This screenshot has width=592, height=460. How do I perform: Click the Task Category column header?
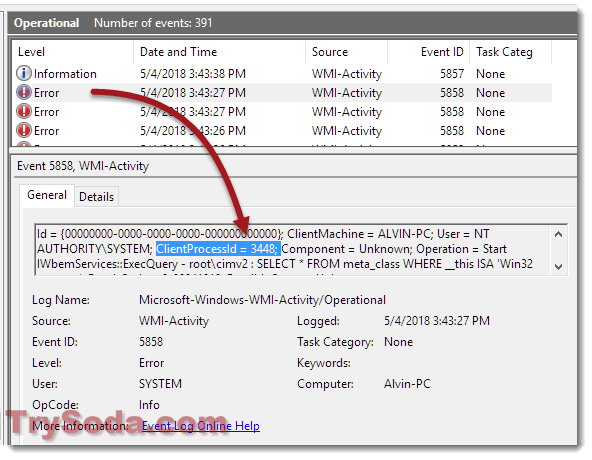click(510, 52)
